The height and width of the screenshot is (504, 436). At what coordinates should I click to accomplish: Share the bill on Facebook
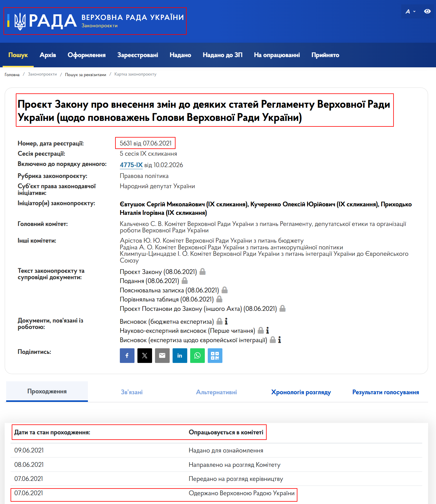pos(127,356)
